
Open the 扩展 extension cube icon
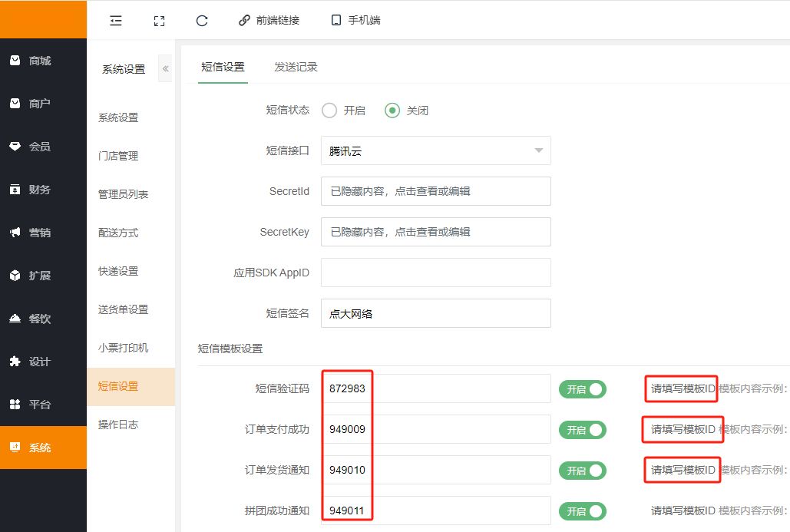[x=15, y=276]
